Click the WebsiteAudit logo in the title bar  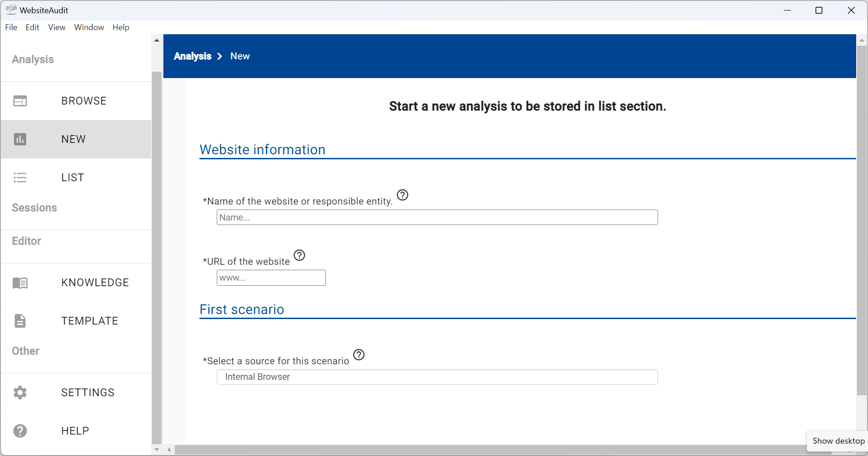point(10,9)
